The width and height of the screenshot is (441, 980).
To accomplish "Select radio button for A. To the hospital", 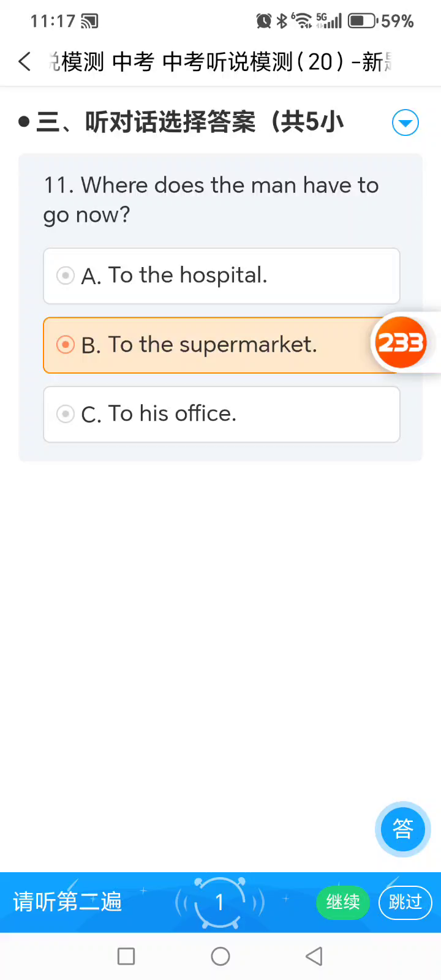I will tap(66, 276).
